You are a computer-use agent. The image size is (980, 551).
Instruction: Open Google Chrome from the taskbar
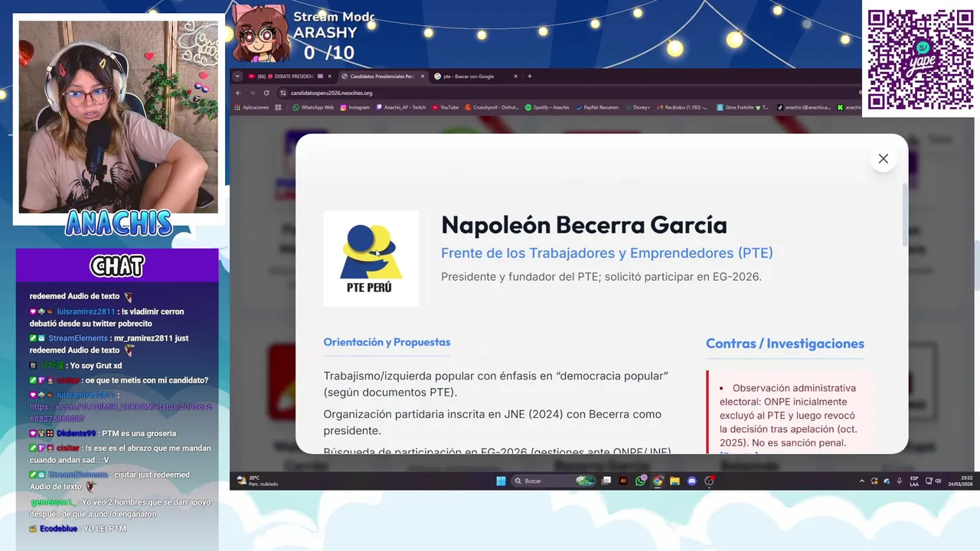point(658,481)
